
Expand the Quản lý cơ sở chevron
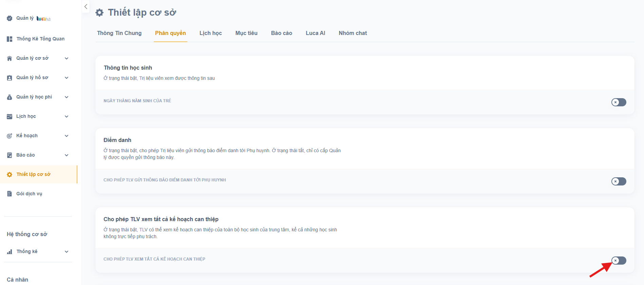pos(67,58)
